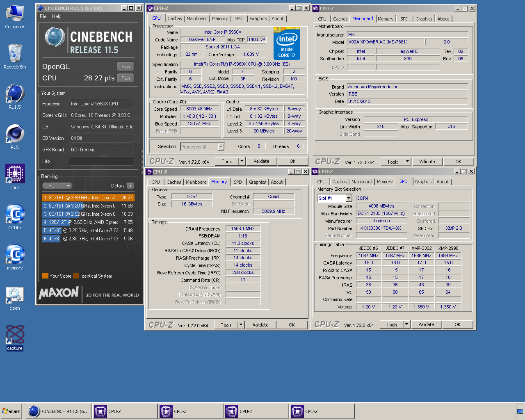Run the CPU benchmark

pyautogui.click(x=126, y=78)
